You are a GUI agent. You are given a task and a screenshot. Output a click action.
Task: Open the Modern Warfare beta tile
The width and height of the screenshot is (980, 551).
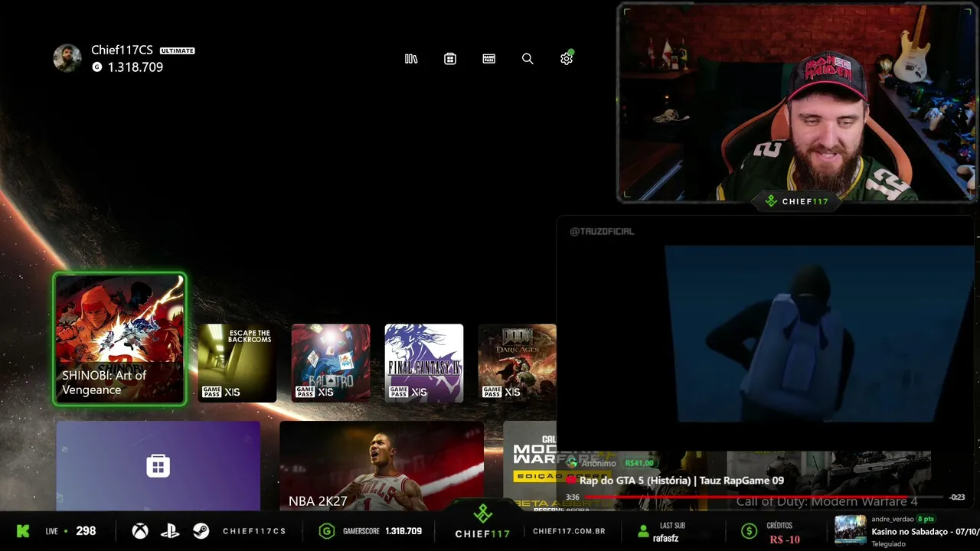530,465
